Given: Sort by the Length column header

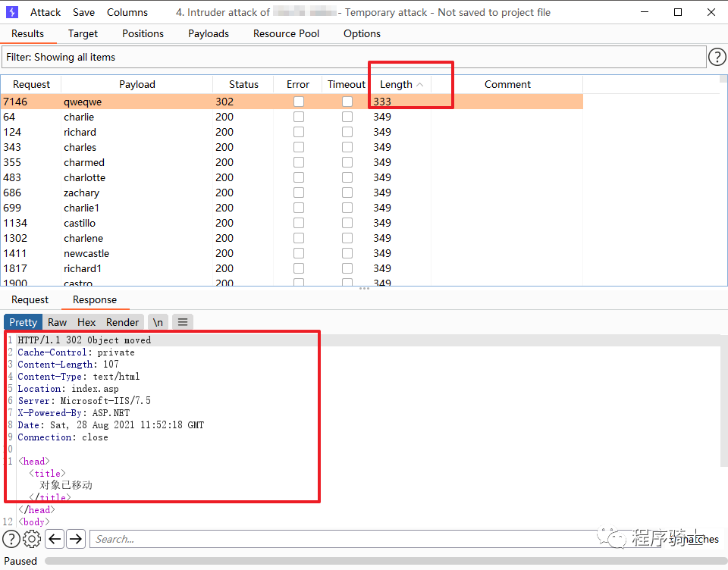Looking at the screenshot, I should [x=397, y=85].
